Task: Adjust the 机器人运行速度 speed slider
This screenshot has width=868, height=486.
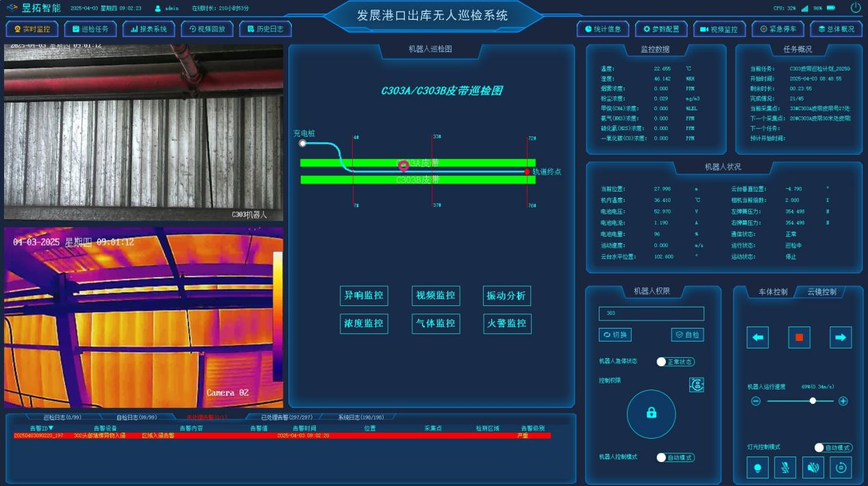Action: coord(813,400)
